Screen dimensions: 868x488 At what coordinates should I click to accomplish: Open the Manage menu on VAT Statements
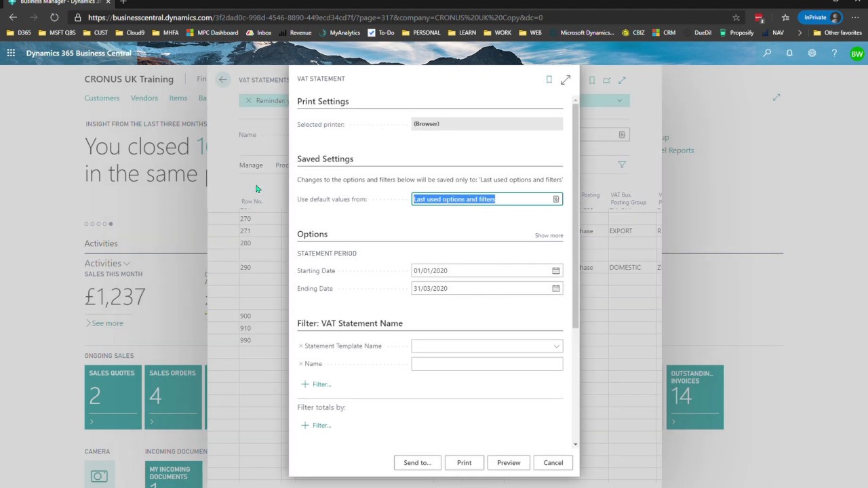tap(251, 165)
